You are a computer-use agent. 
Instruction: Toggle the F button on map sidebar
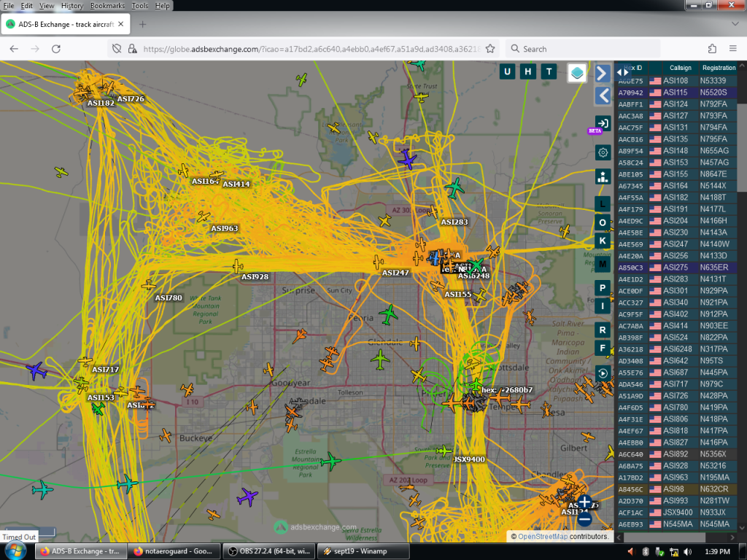click(603, 348)
